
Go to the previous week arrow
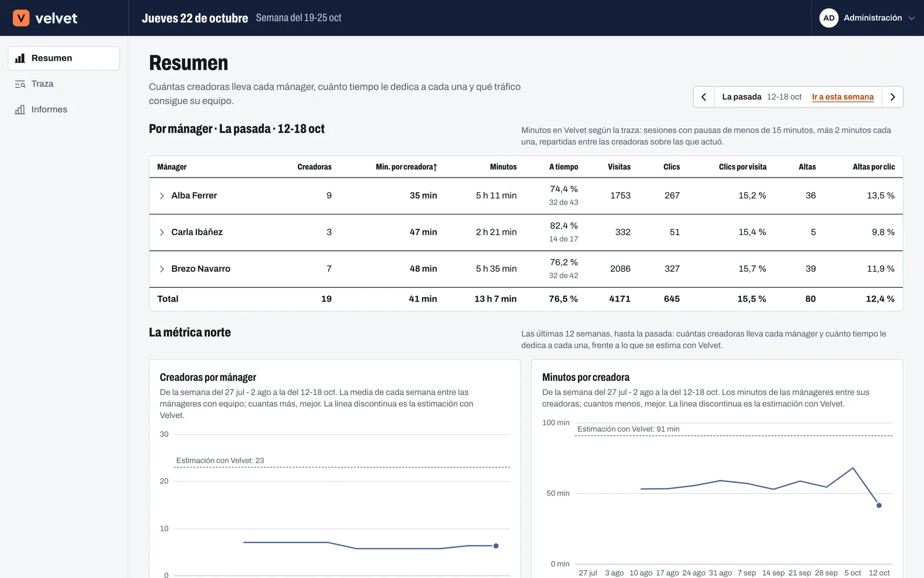pos(704,97)
